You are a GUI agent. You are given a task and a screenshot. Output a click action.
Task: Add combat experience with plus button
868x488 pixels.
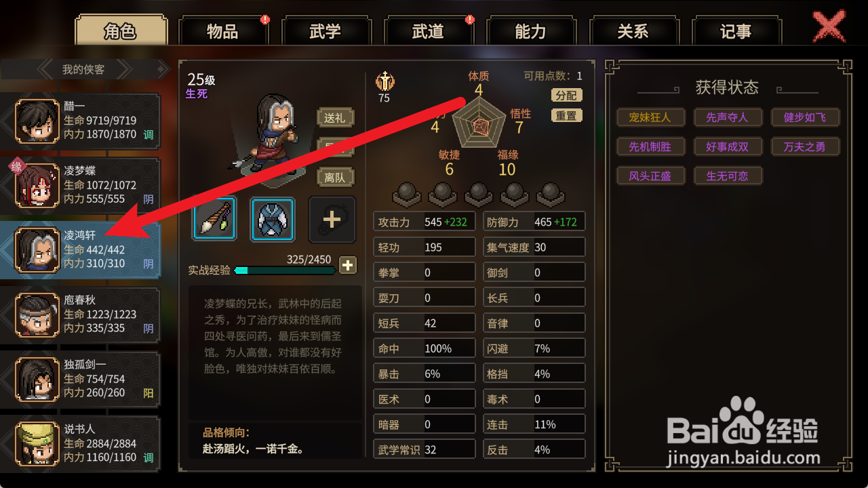tap(347, 265)
